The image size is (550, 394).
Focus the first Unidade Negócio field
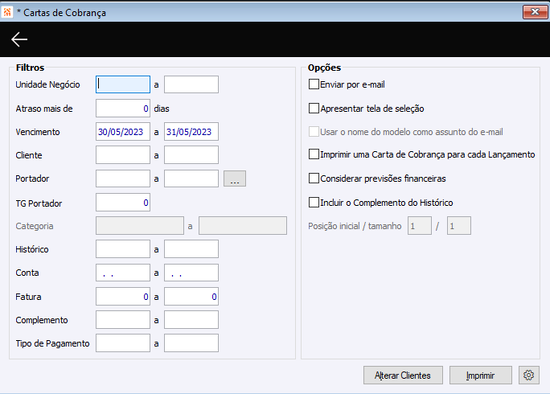point(123,84)
